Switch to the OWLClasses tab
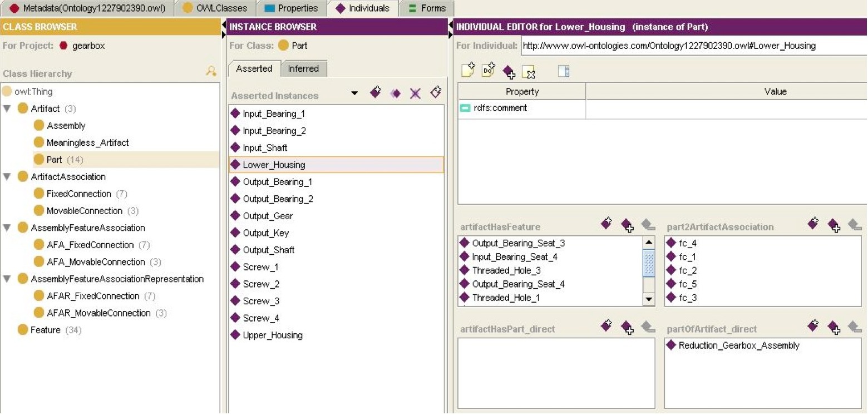Viewport: 868px width, 415px height. [215, 8]
